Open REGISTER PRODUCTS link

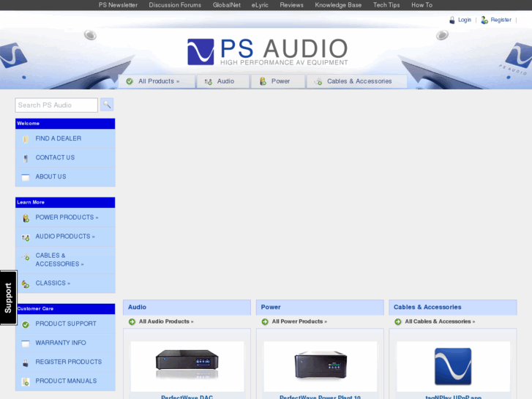pos(65,362)
